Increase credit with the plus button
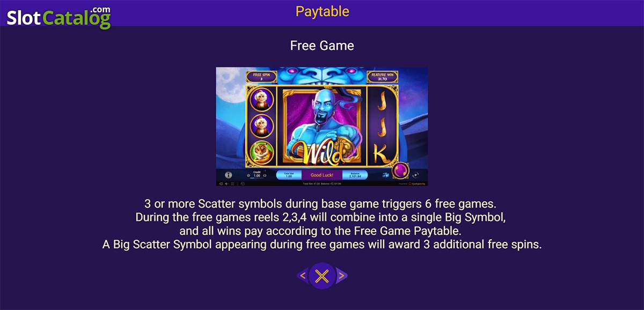 pyautogui.click(x=265, y=175)
